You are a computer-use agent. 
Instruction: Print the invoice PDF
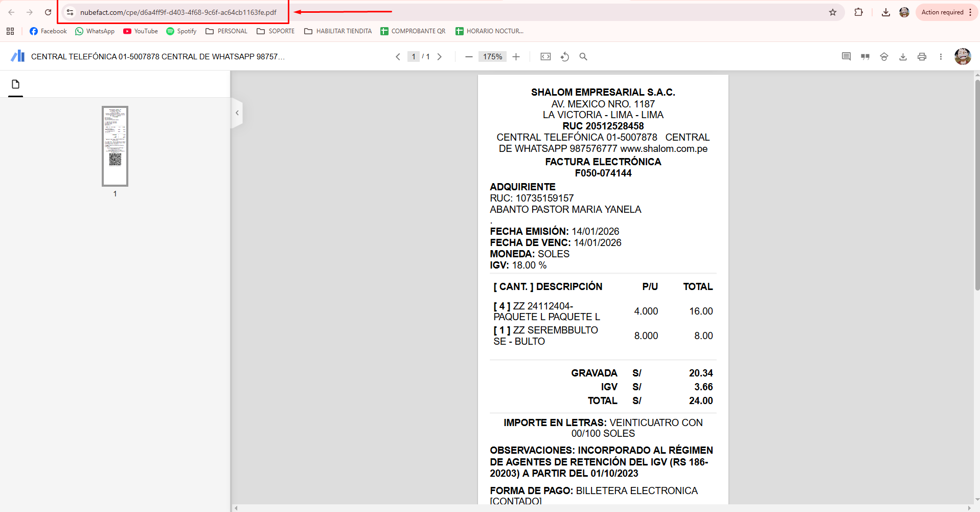[922, 57]
